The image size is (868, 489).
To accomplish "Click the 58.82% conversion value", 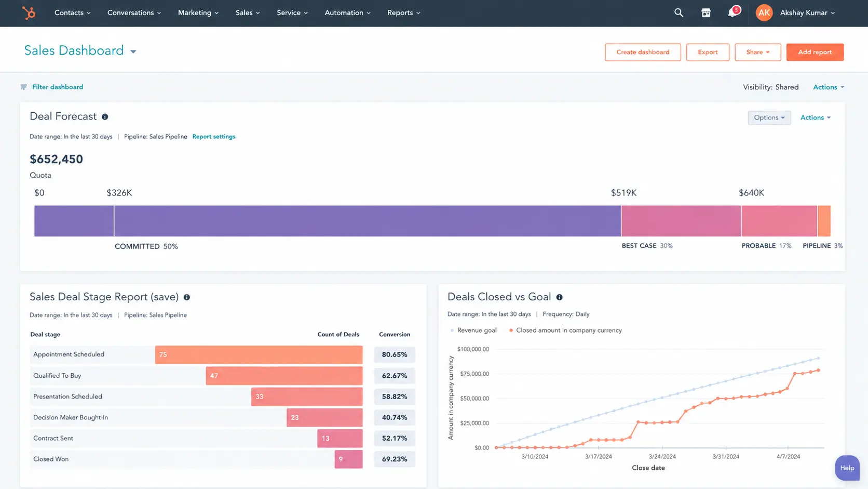I will click(395, 397).
